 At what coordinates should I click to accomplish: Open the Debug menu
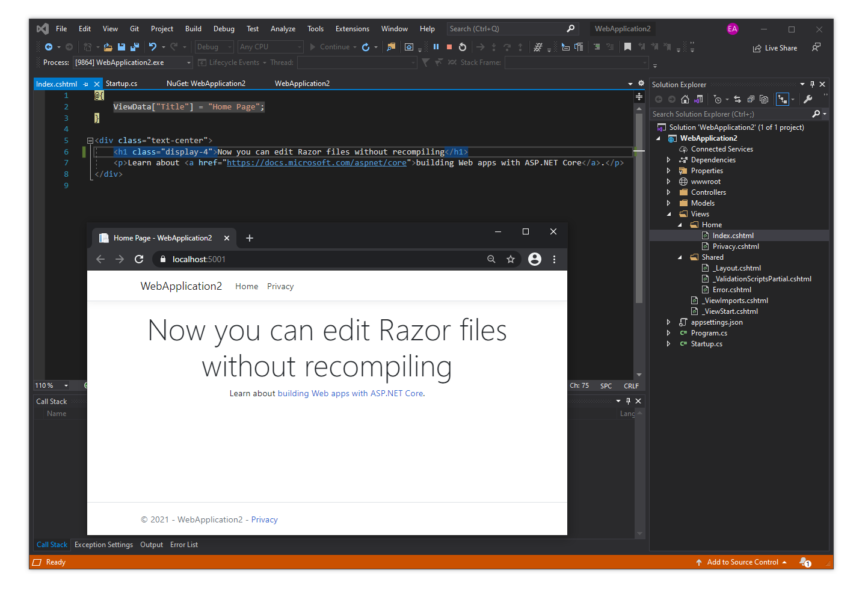tap(224, 29)
